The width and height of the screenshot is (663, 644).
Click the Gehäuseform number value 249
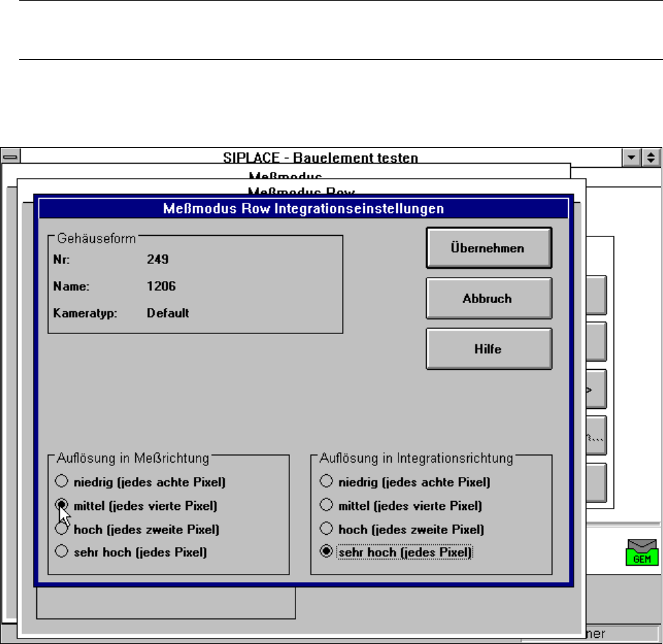[158, 259]
